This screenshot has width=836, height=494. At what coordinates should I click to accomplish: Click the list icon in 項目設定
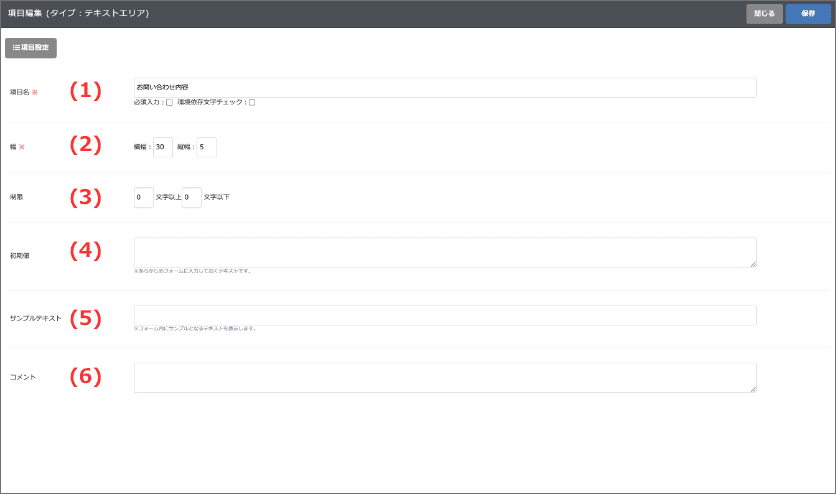tap(16, 47)
